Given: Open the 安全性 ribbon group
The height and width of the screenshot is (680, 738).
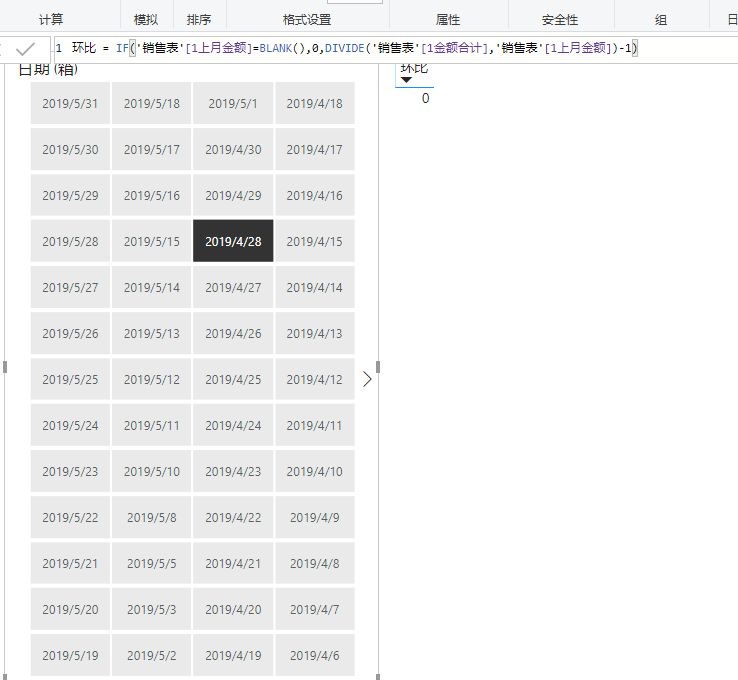Looking at the screenshot, I should click(x=560, y=20).
